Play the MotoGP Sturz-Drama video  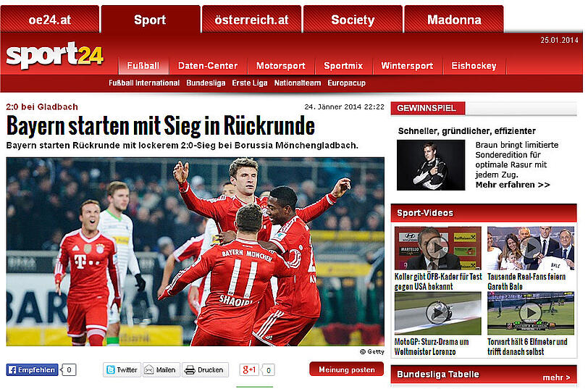[x=437, y=313]
